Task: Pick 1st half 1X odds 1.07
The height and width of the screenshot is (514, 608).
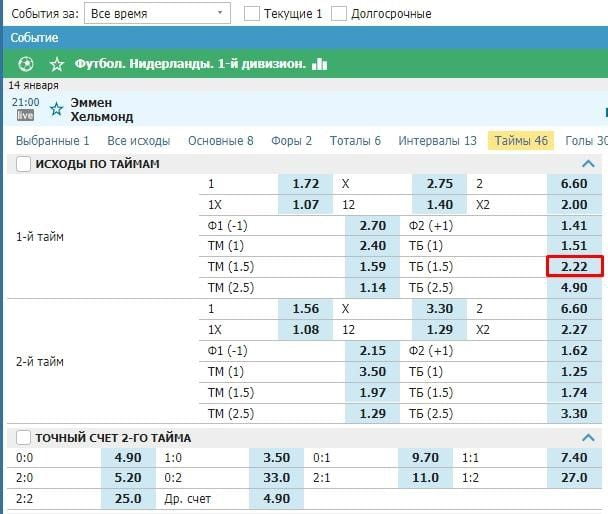Action: [306, 205]
